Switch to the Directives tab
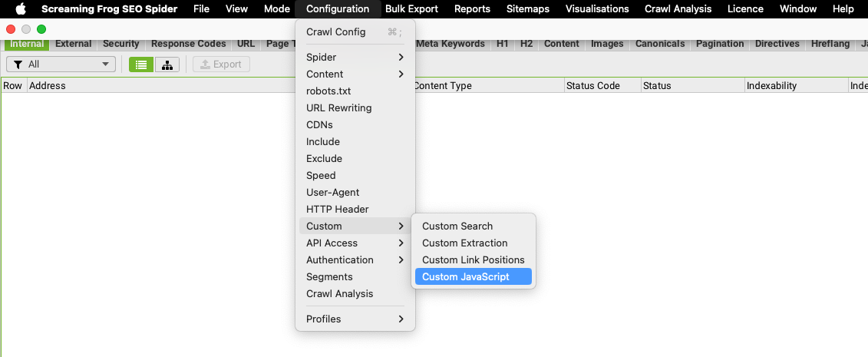 coord(777,44)
